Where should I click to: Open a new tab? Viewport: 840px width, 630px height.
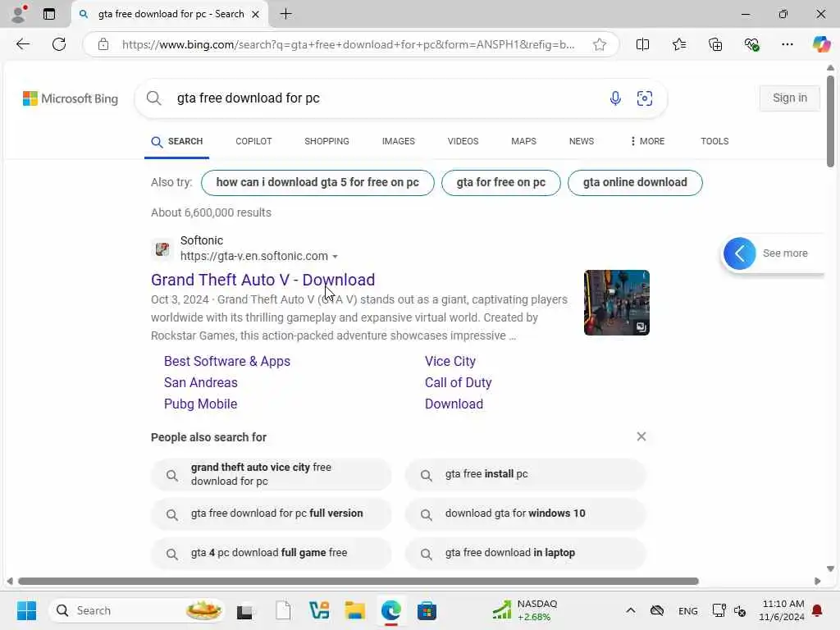[286, 14]
